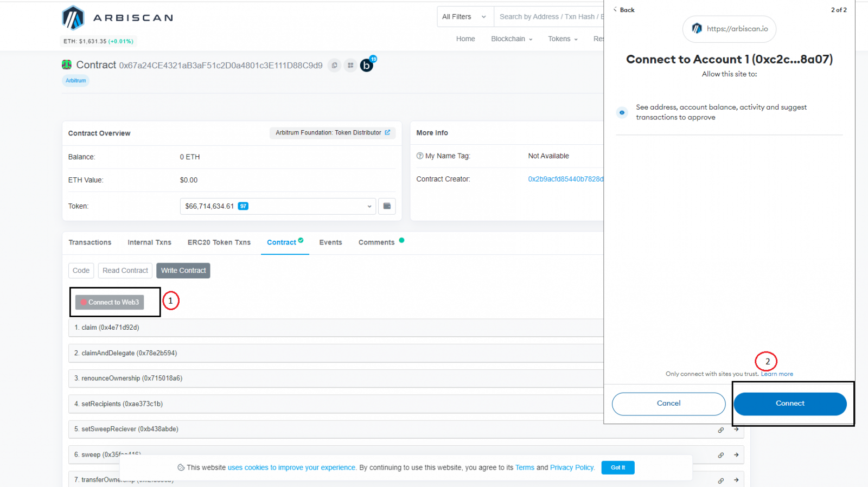Screen dimensions: 868x487
Task: Click the Not Available name tag value
Action: (x=548, y=156)
